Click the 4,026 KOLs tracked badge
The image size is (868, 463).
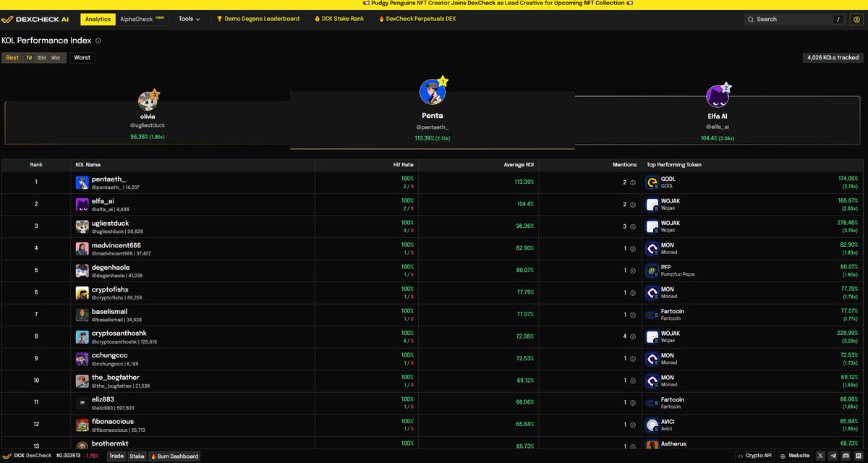(833, 58)
